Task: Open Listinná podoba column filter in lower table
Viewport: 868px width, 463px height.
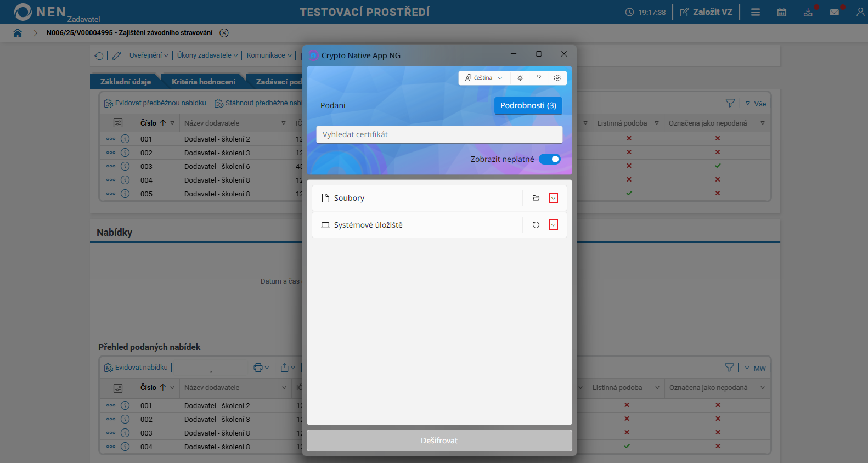Action: pos(657,388)
